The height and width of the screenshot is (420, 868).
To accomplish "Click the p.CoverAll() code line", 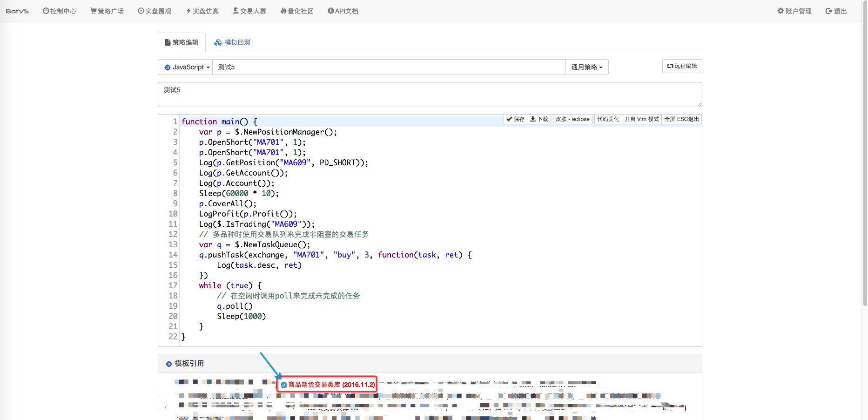I will pos(228,203).
